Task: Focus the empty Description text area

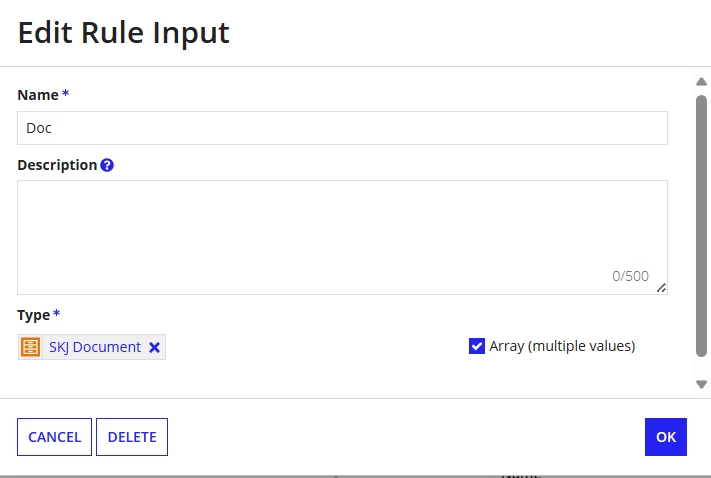Action: [342, 237]
